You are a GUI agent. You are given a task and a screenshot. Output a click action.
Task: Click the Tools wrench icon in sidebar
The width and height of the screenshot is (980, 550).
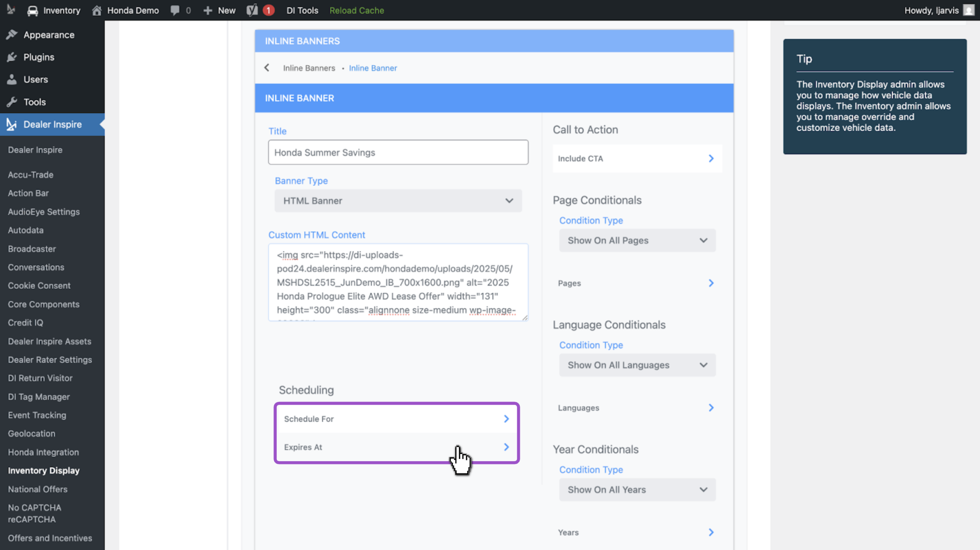pyautogui.click(x=12, y=102)
